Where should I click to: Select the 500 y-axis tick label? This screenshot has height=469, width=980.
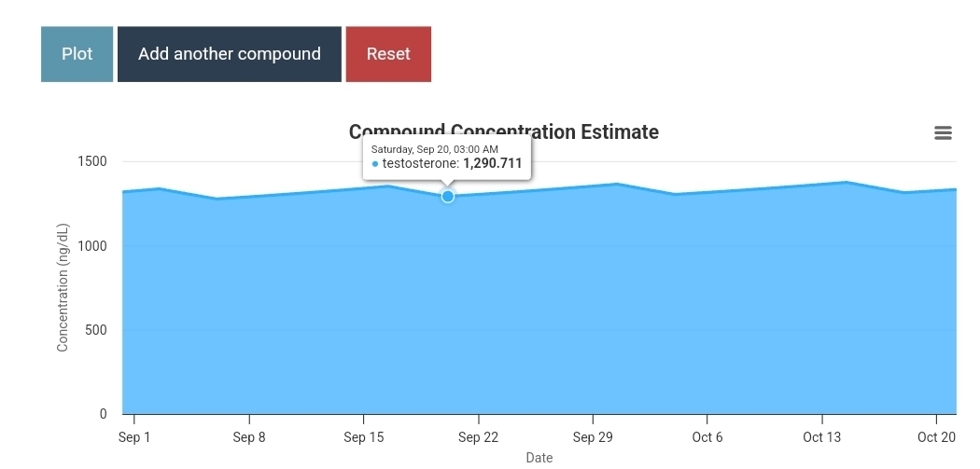coord(96,330)
